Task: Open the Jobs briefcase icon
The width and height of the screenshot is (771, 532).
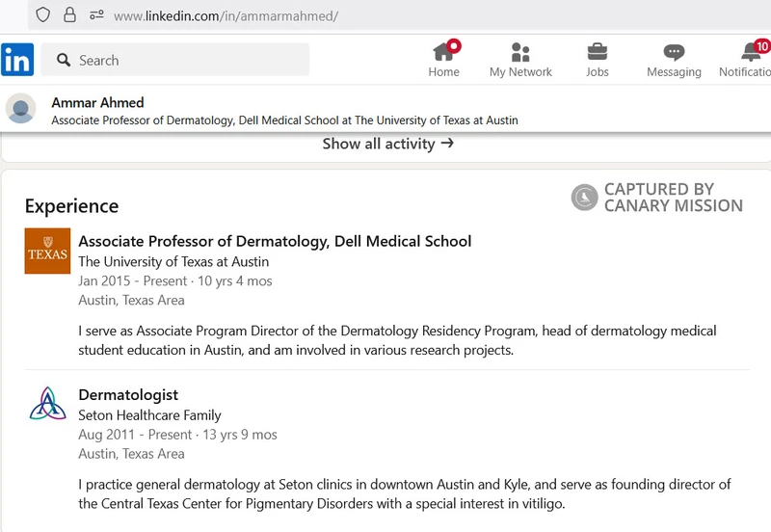Action: tap(598, 52)
